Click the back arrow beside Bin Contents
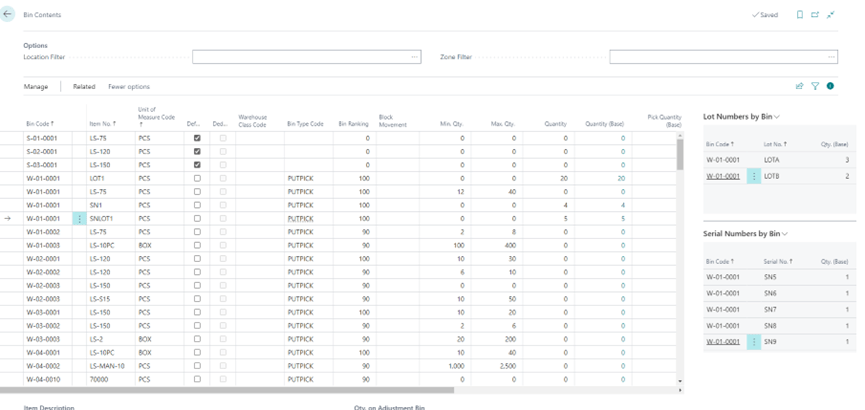 coord(9,15)
